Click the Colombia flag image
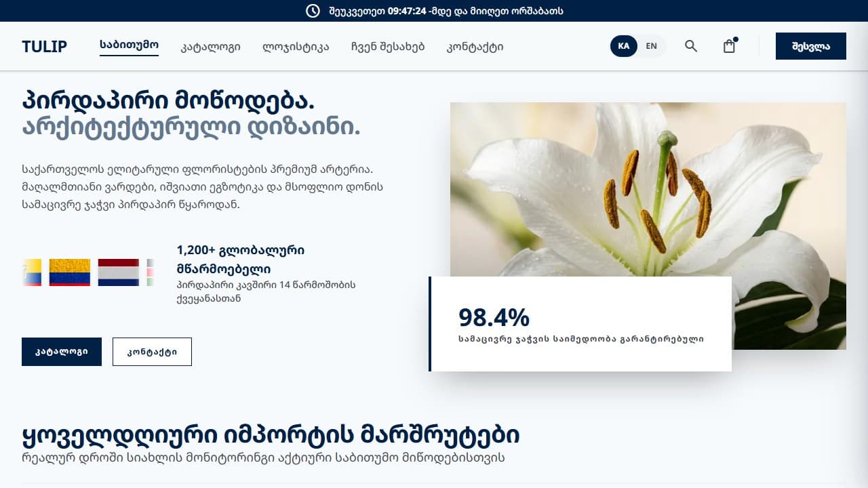This screenshot has width=868, height=488. [70, 272]
